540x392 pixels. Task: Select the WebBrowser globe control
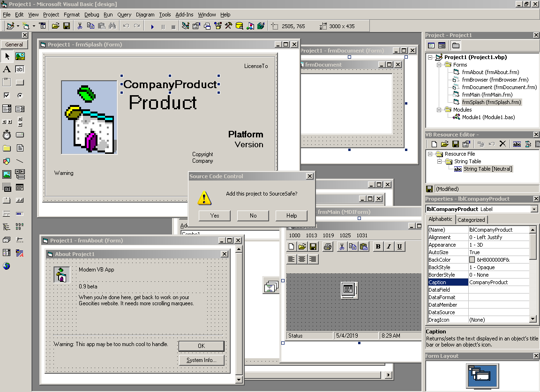(x=7, y=266)
